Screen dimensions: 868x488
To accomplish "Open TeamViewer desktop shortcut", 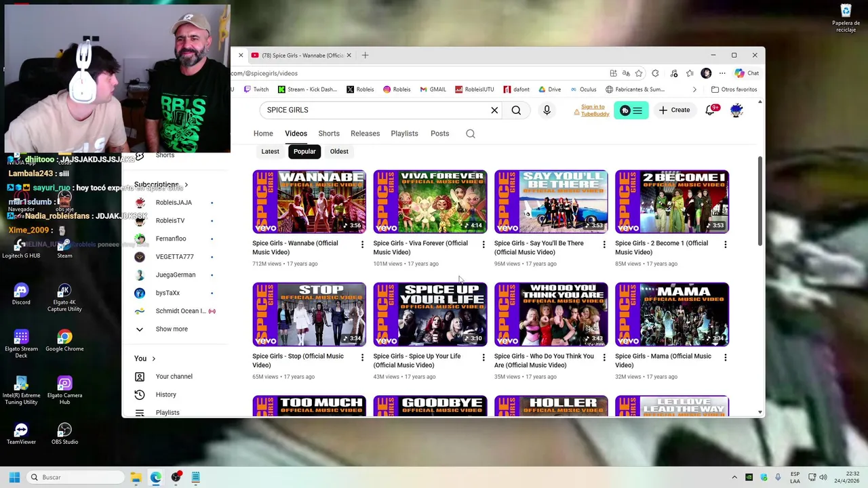I will (x=21, y=434).
